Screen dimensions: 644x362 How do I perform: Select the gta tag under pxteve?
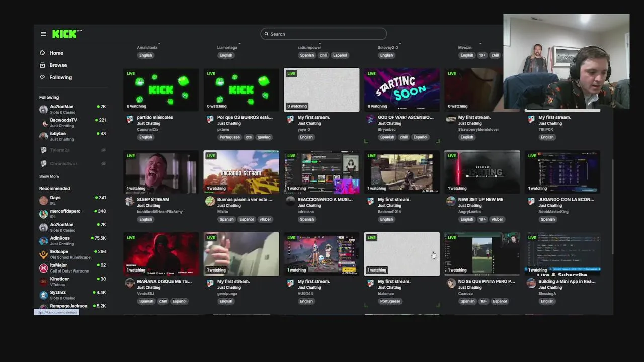tap(249, 137)
